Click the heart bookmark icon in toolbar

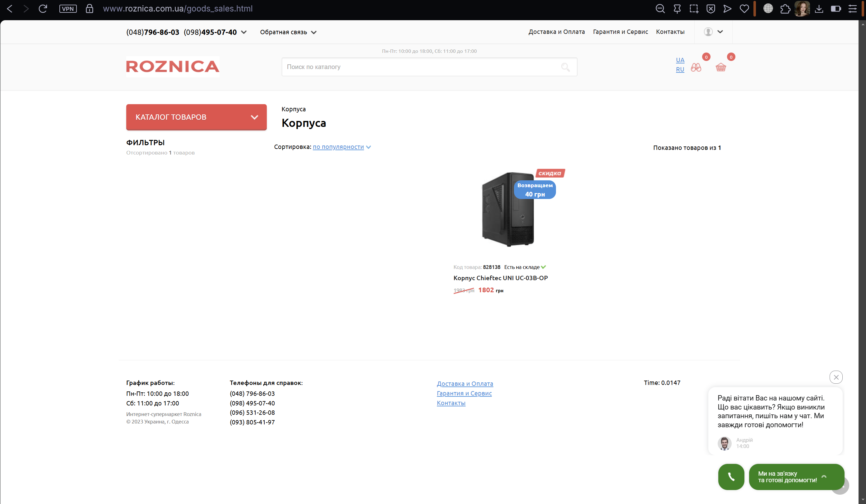[744, 9]
